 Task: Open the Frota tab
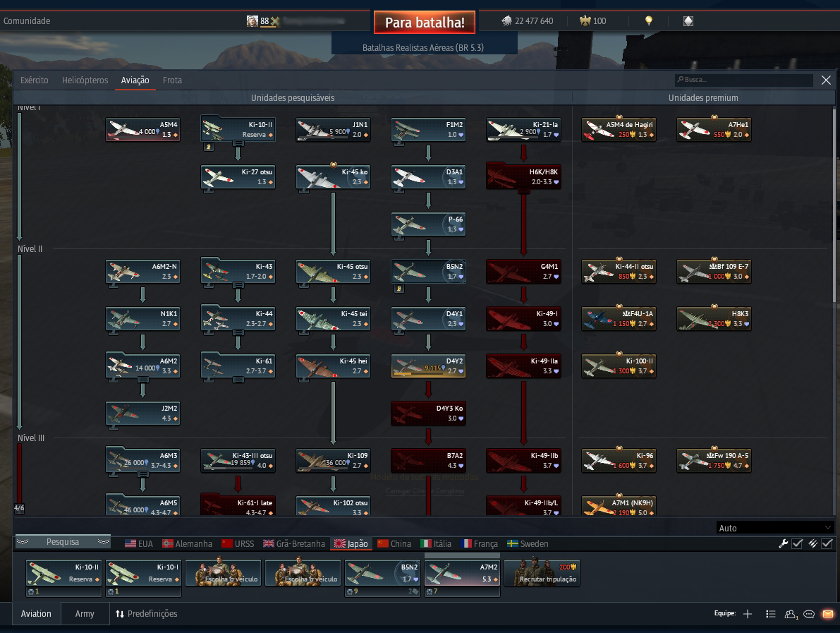(173, 80)
